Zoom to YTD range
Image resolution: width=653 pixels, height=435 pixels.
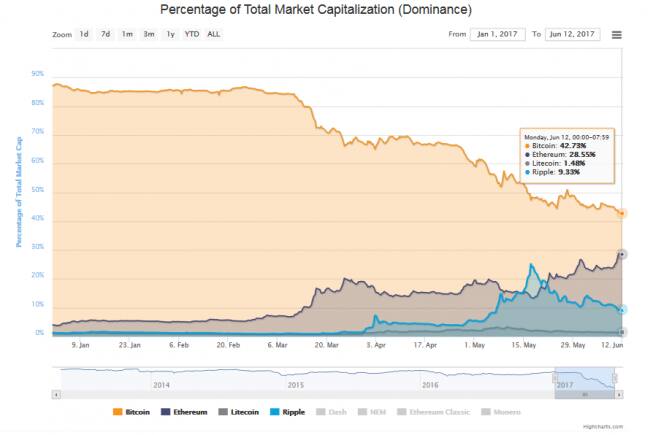[192, 34]
